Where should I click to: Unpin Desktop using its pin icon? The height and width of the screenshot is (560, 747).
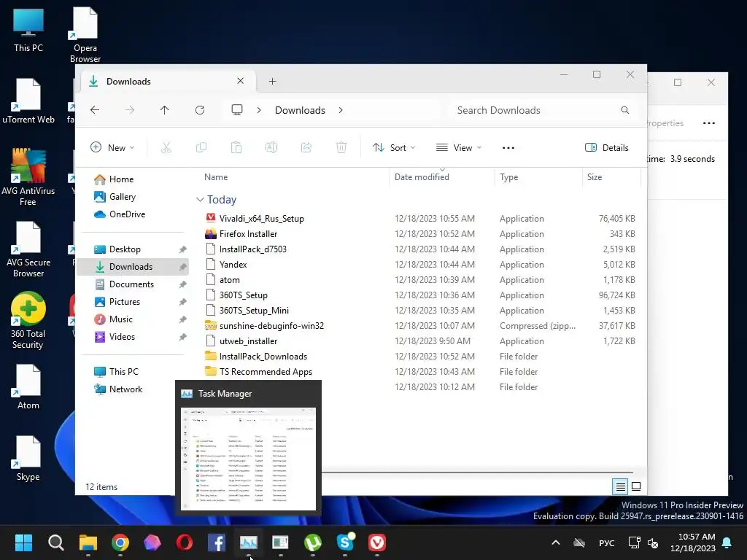coord(182,249)
